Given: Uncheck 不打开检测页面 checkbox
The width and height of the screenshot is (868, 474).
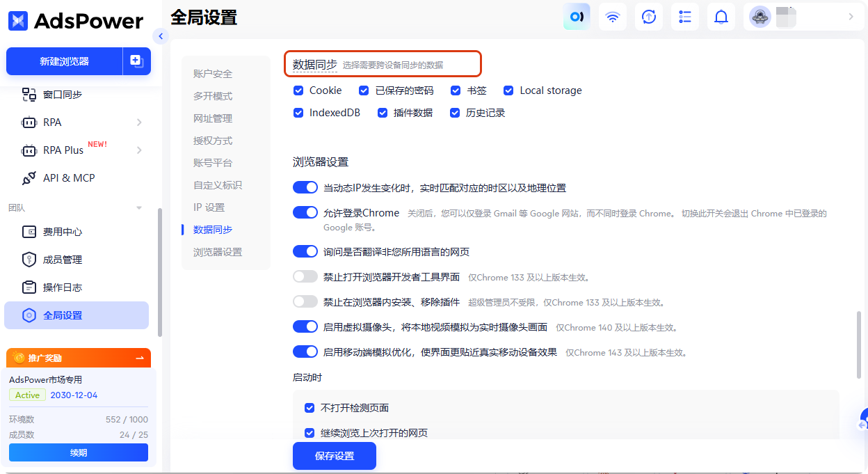Looking at the screenshot, I should click(x=310, y=408).
